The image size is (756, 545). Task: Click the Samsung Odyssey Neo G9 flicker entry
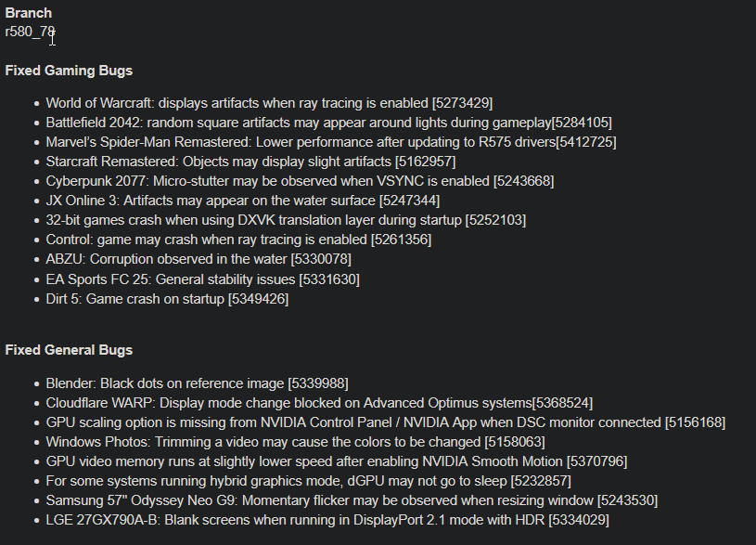(352, 500)
